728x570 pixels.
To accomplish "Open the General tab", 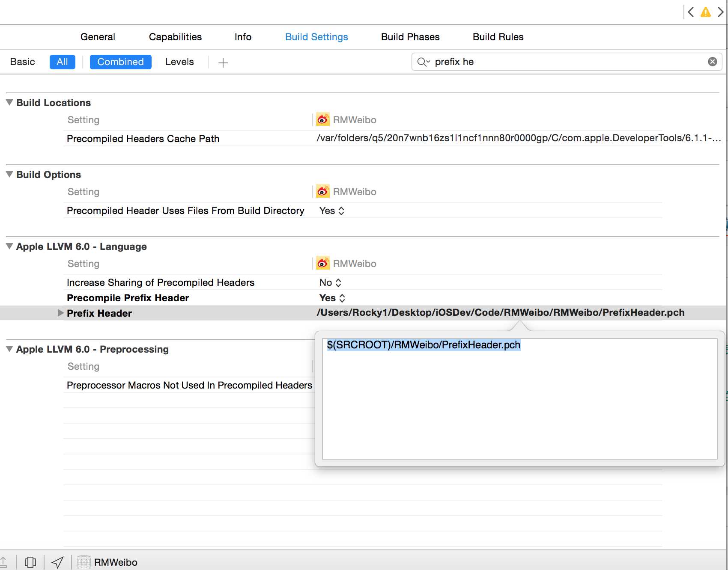I will coord(98,37).
